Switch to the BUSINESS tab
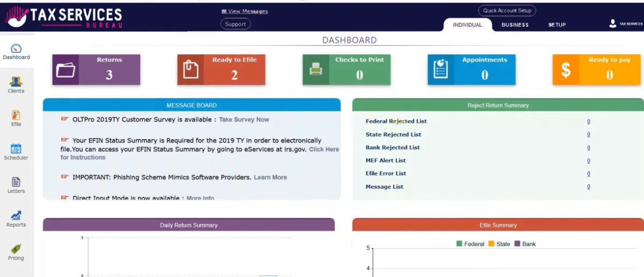The image size is (644, 277). pyautogui.click(x=515, y=25)
